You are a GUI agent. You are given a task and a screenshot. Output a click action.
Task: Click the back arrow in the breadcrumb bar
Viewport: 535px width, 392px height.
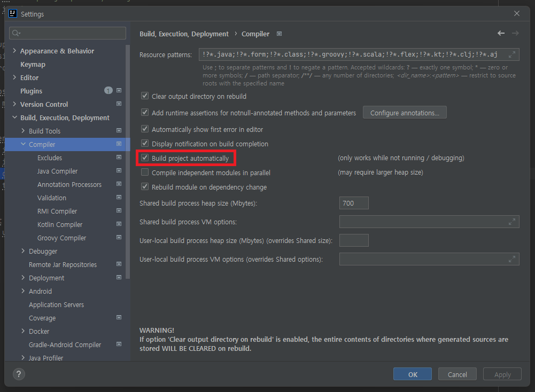point(501,33)
